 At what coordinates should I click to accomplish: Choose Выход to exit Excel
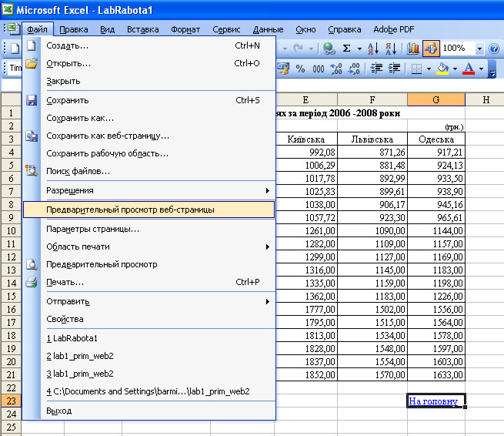(x=149, y=411)
